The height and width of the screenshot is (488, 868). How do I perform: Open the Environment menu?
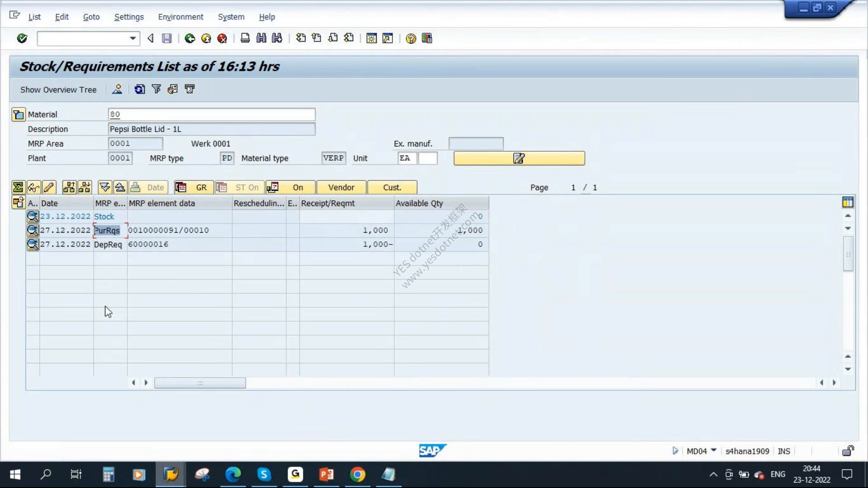[x=180, y=17]
